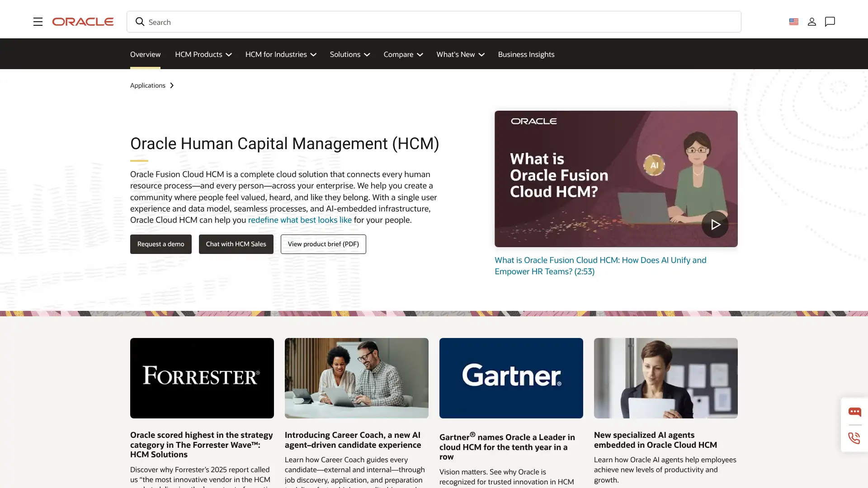868x488 pixels.
Task: Go to the Applications breadcrumb link
Action: click(147, 85)
